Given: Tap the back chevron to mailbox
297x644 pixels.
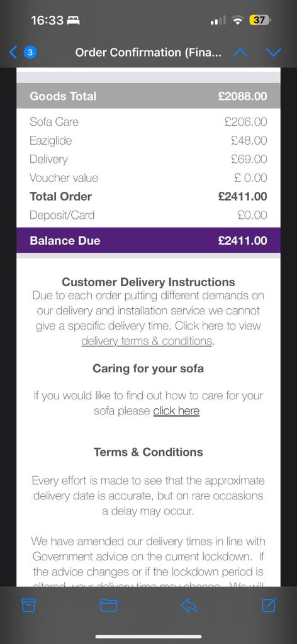Looking at the screenshot, I should 13,53.
